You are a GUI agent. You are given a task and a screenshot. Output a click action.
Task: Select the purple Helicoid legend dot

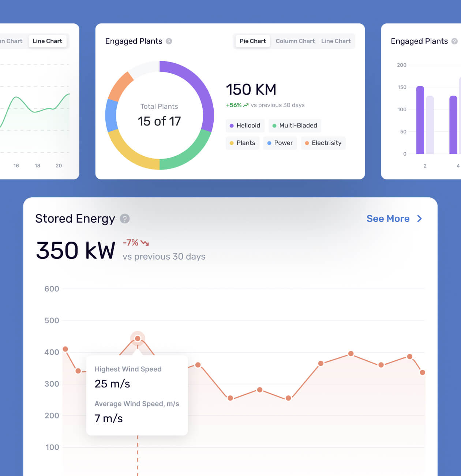click(x=232, y=126)
